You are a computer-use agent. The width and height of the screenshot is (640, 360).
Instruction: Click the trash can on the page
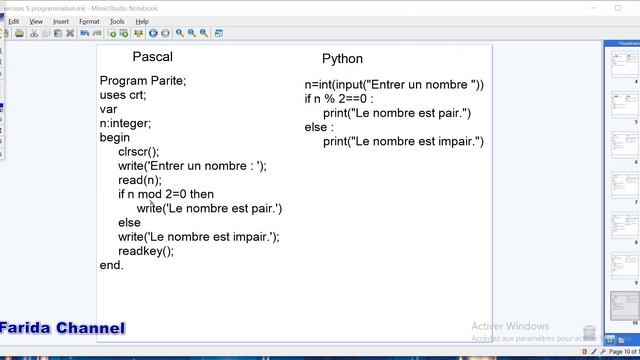click(x=589, y=333)
